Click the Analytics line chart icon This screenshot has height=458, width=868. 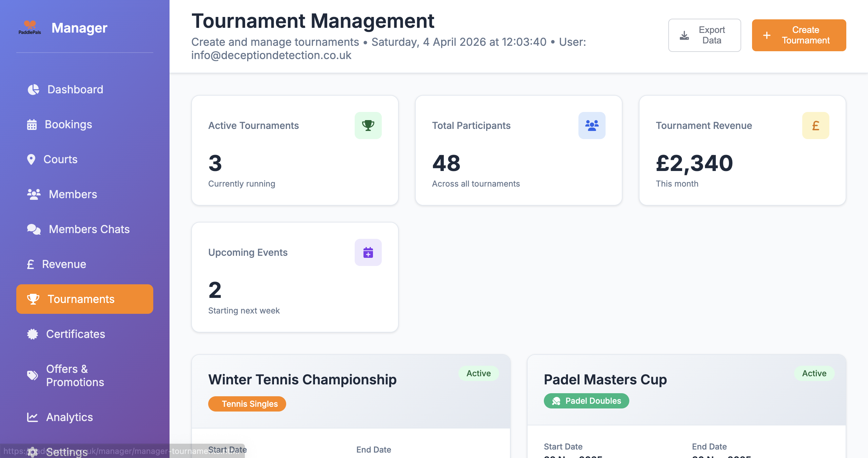[33, 417]
